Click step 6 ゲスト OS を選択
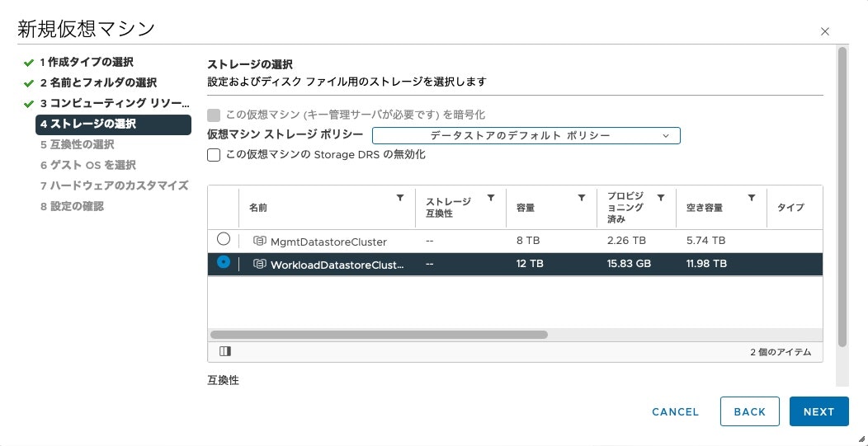This screenshot has height=446, width=868. point(87,166)
